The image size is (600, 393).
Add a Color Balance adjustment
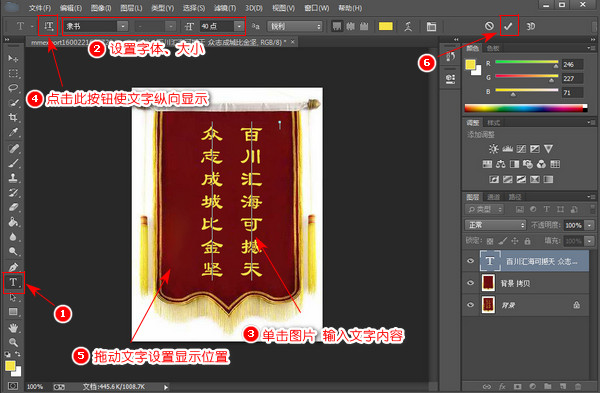(501, 165)
